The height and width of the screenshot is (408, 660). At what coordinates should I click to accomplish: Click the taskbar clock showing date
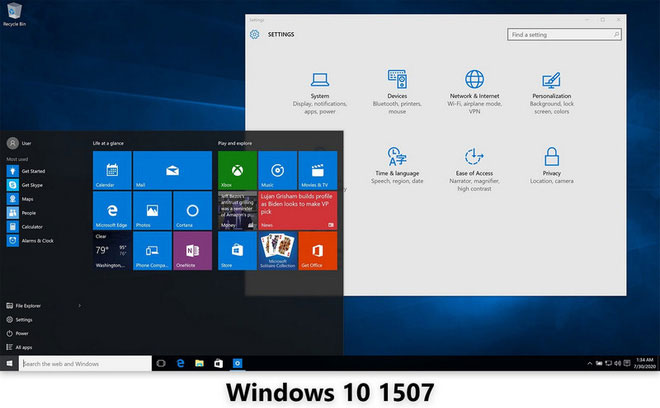pos(645,363)
